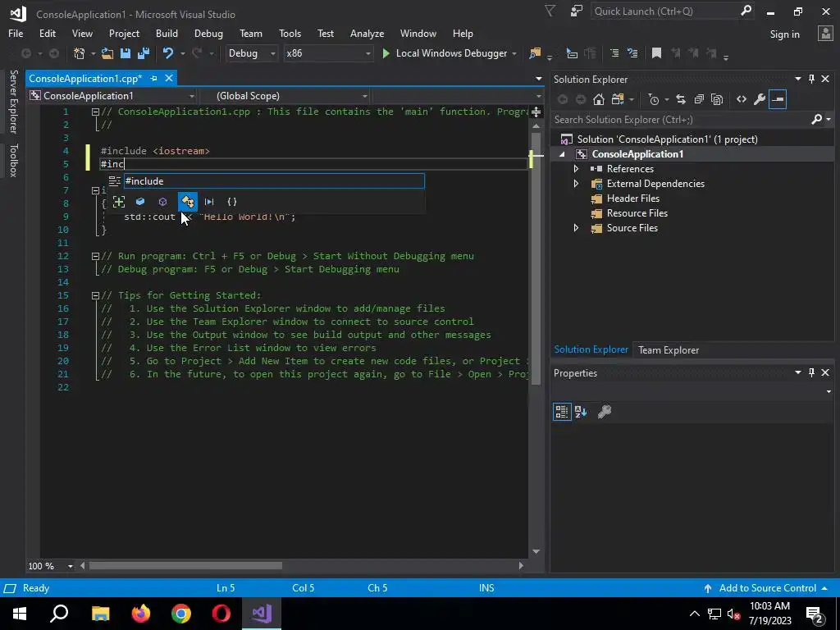Click Add to Source Control
This screenshot has height=630, width=840.
766,588
